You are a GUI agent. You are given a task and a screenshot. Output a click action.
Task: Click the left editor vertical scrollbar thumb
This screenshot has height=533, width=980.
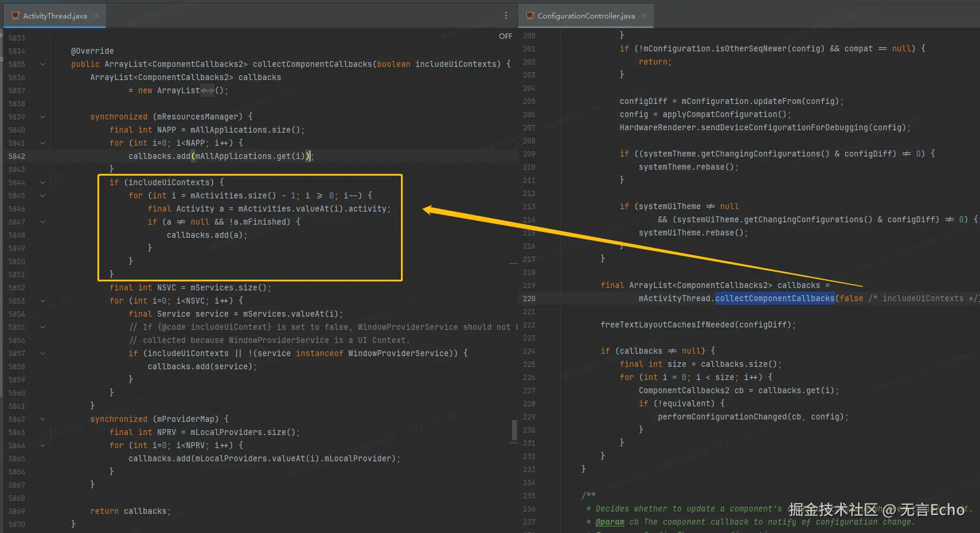click(514, 430)
